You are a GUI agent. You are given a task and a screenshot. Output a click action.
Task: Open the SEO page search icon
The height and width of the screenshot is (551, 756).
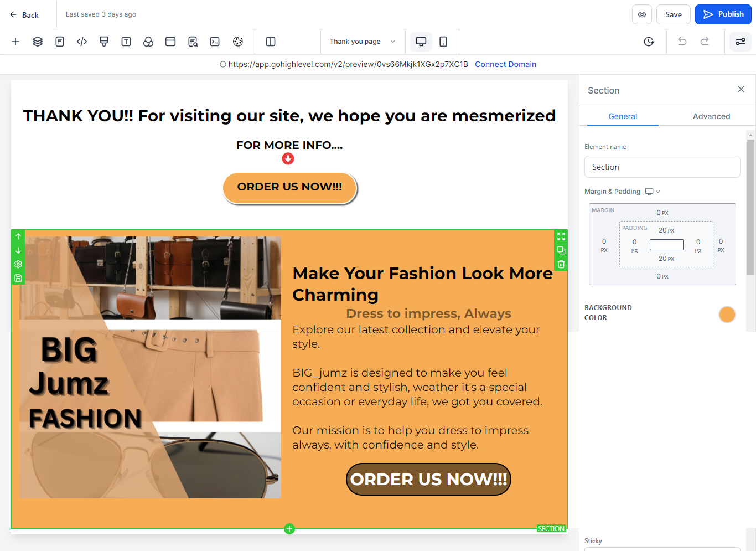[x=193, y=42]
